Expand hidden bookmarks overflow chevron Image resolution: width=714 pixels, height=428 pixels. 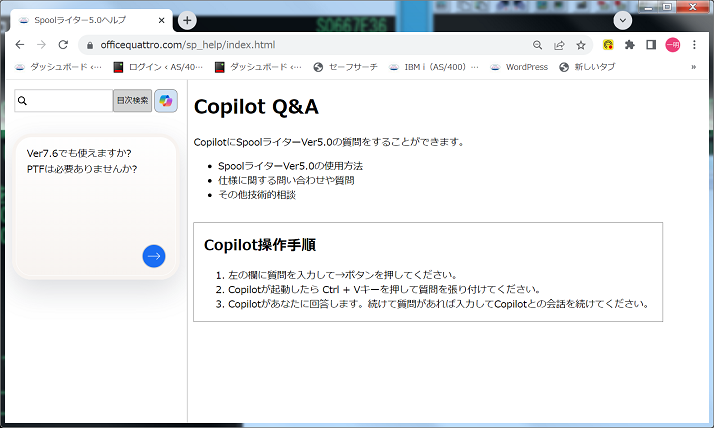tap(694, 67)
